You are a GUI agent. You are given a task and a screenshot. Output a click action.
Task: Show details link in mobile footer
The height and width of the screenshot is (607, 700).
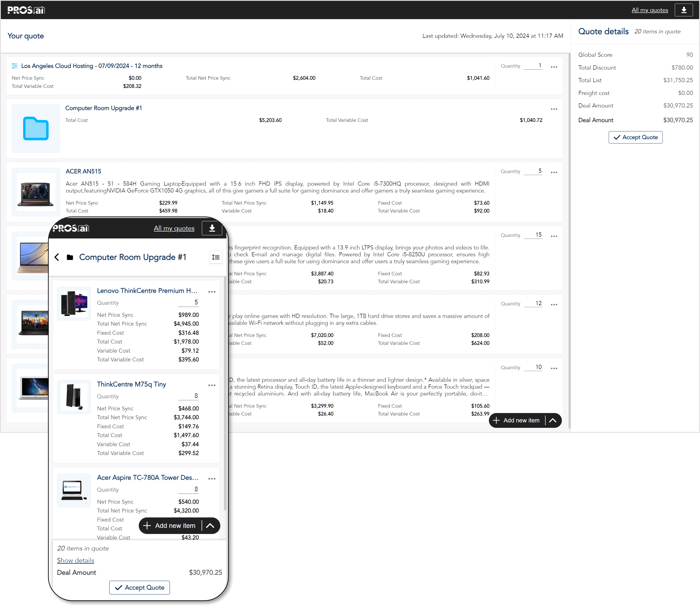pyautogui.click(x=75, y=560)
